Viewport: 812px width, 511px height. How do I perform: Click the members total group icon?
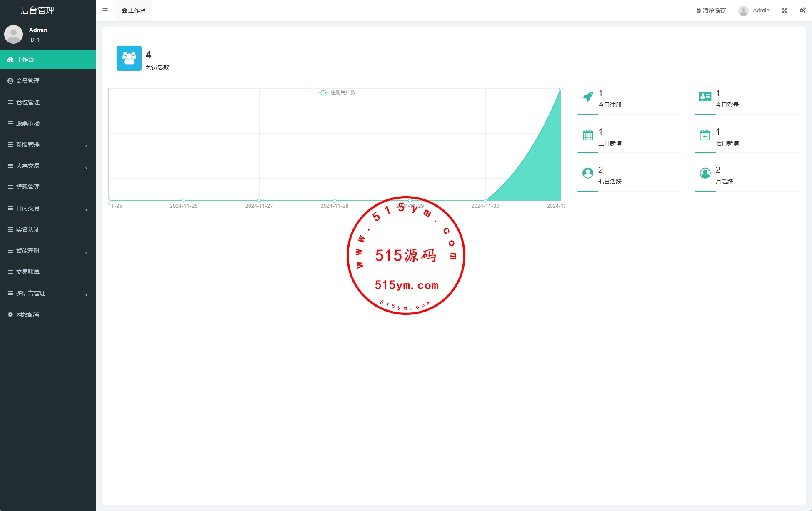(x=129, y=58)
